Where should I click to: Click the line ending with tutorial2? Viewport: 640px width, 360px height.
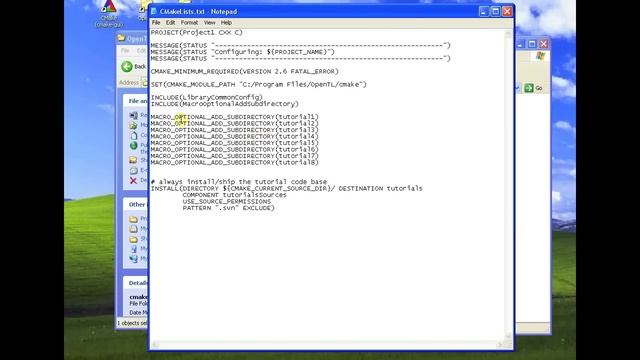point(234,124)
